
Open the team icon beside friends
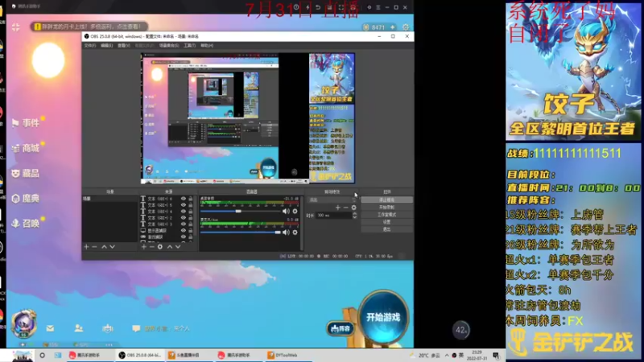point(108,328)
